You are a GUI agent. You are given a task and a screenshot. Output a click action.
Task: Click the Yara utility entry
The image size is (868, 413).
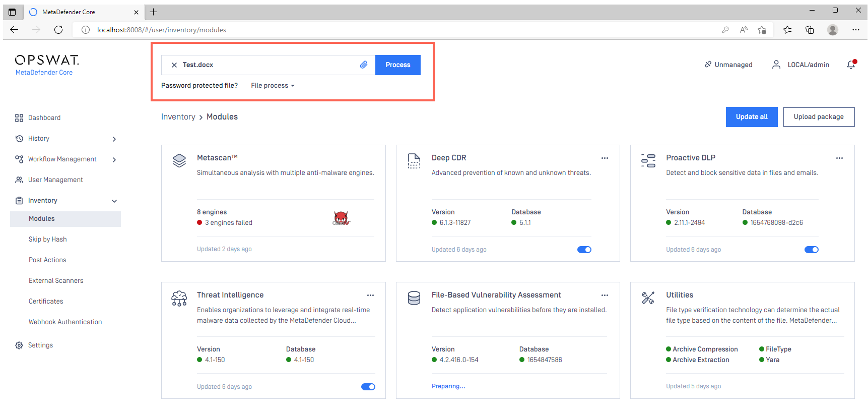769,360
